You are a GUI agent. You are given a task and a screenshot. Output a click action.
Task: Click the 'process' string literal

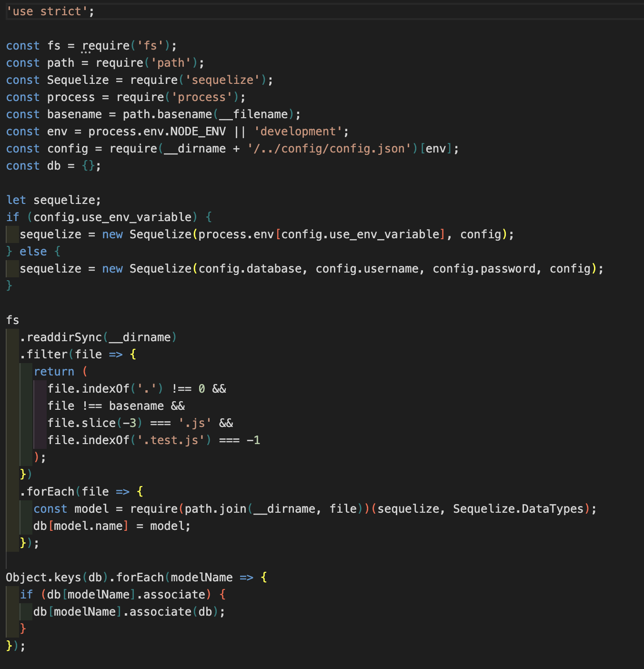pos(202,97)
